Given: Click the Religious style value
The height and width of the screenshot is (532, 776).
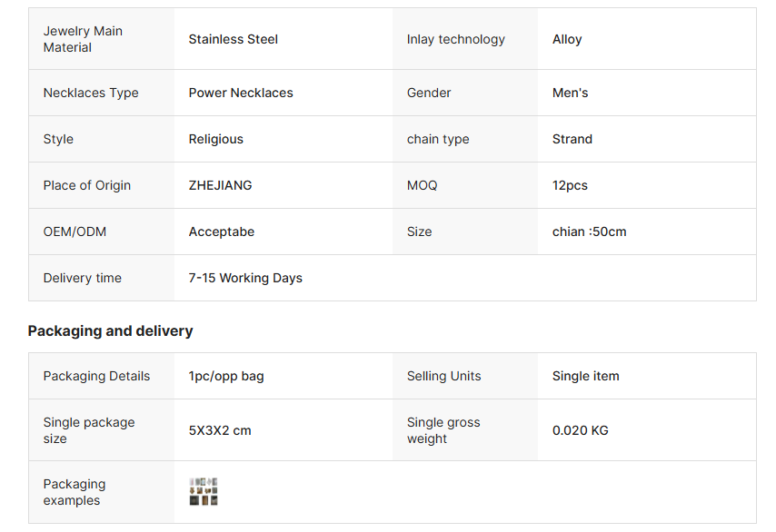Looking at the screenshot, I should [x=216, y=139].
